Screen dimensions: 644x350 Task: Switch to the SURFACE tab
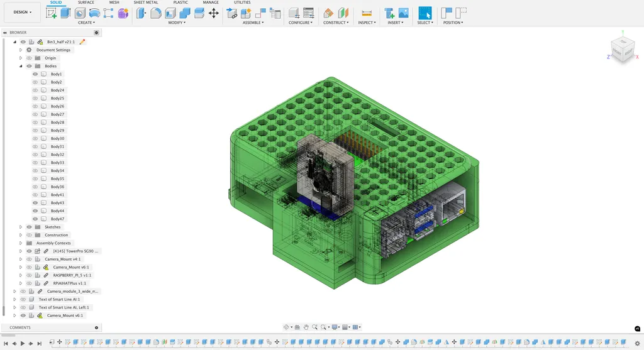pyautogui.click(x=86, y=3)
